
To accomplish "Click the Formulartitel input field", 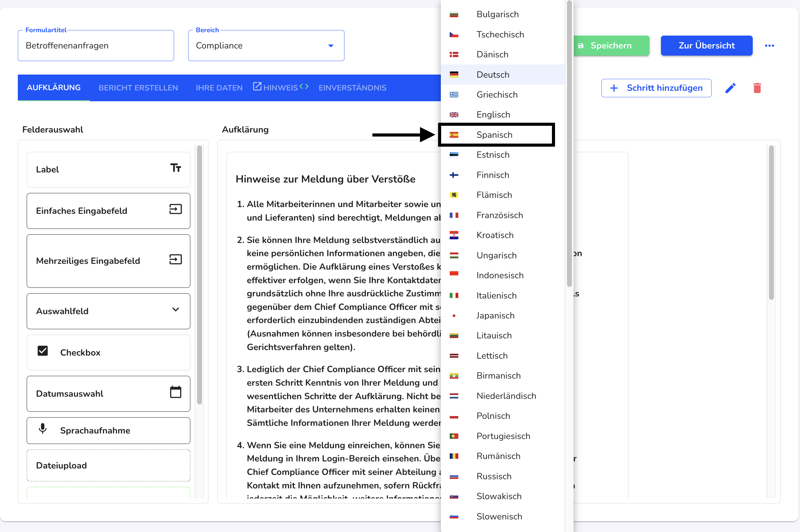I will [96, 45].
